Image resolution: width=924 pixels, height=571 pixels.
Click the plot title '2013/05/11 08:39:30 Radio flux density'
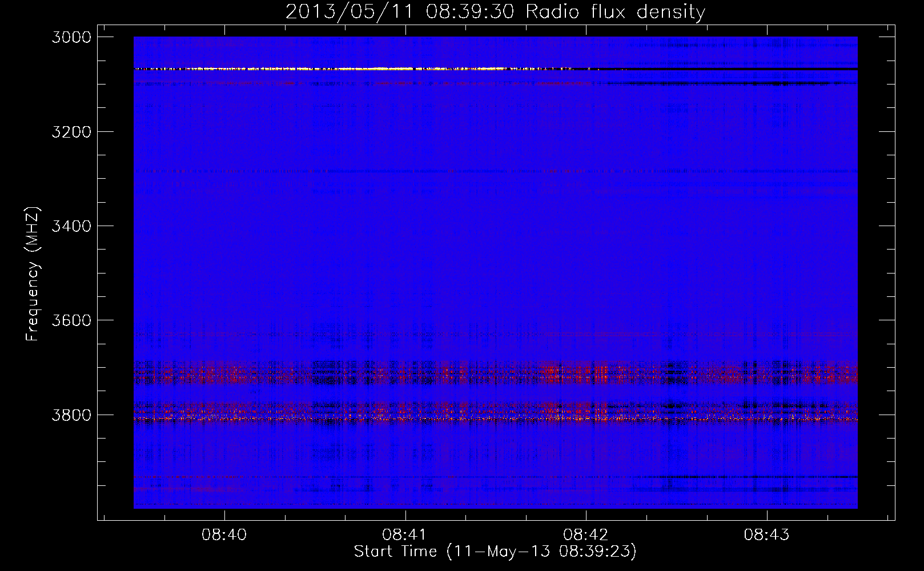[495, 11]
